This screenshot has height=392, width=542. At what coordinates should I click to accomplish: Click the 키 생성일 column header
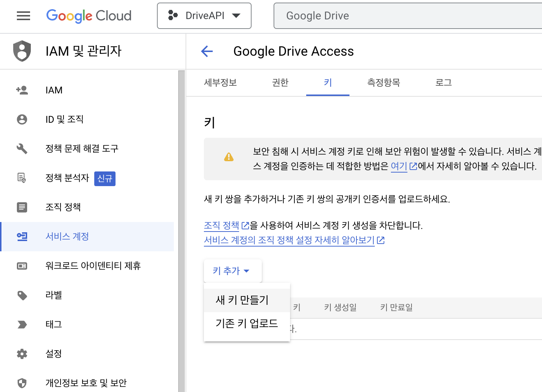tap(340, 307)
